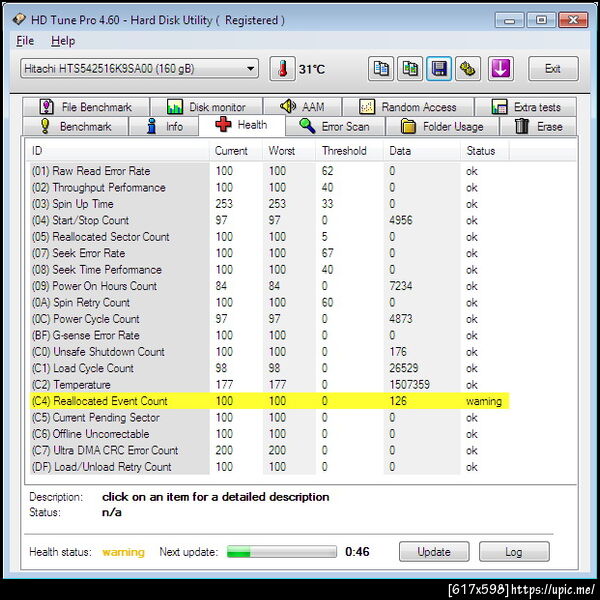Screen dimensions: 600x600
Task: Select the (0A) Spin Retry Count row
Action: [x=270, y=303]
